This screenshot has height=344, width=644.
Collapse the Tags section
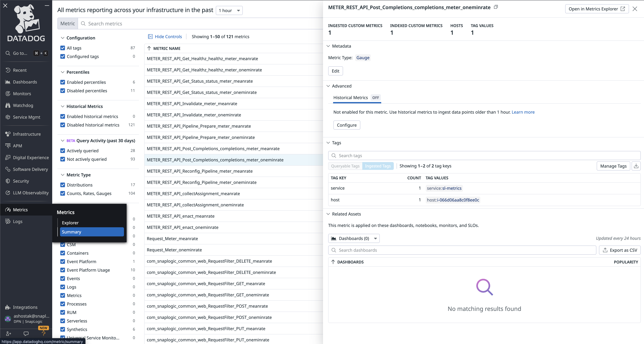click(x=328, y=143)
